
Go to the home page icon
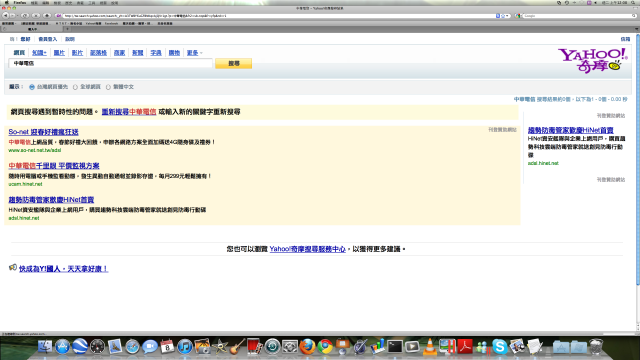(47, 16)
